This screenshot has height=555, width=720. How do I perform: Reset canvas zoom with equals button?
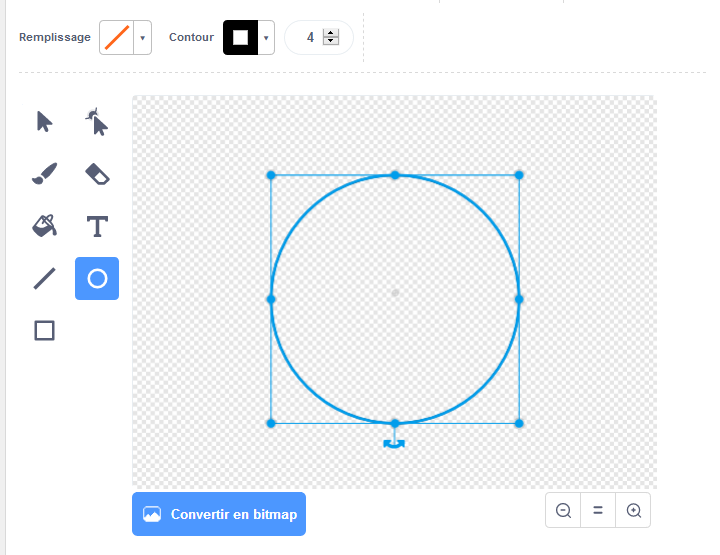(598, 510)
